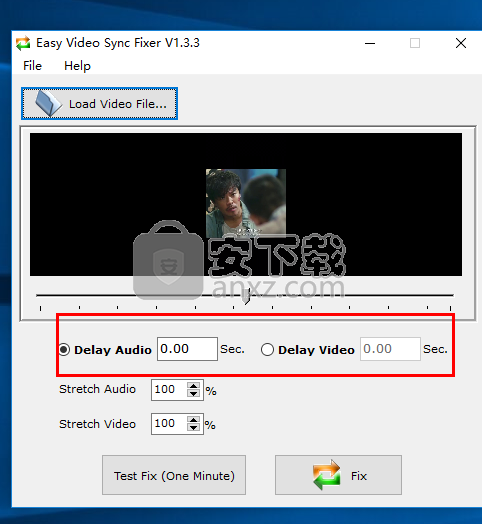Click the video preview thumbnail
The image size is (482, 524).
pos(246,203)
